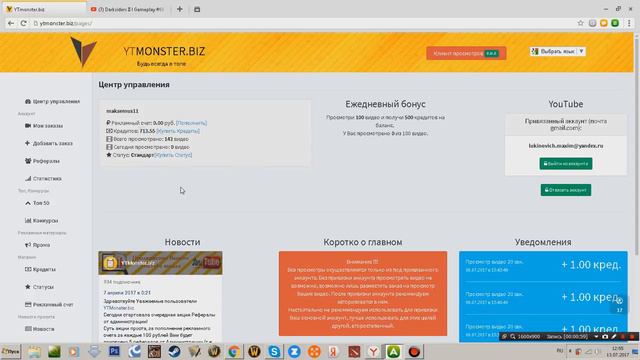Click the Пуск start button
The image size is (640, 360).
click(x=11, y=351)
